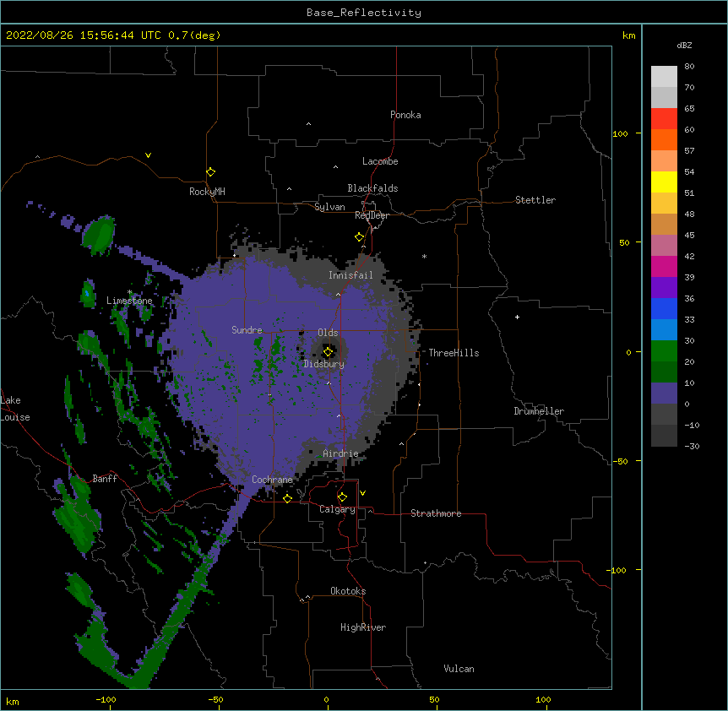
Task: Click the white plus marker north of Drumheller
Action: coord(517,317)
